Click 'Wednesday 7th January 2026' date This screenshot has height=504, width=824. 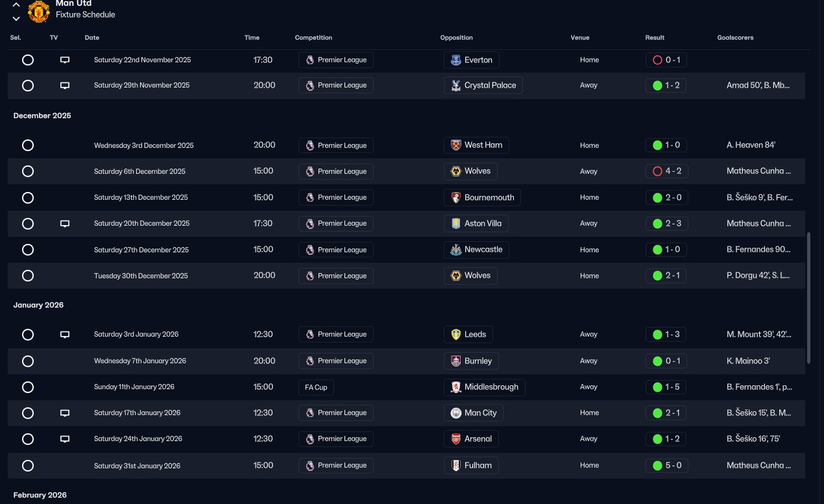140,361
